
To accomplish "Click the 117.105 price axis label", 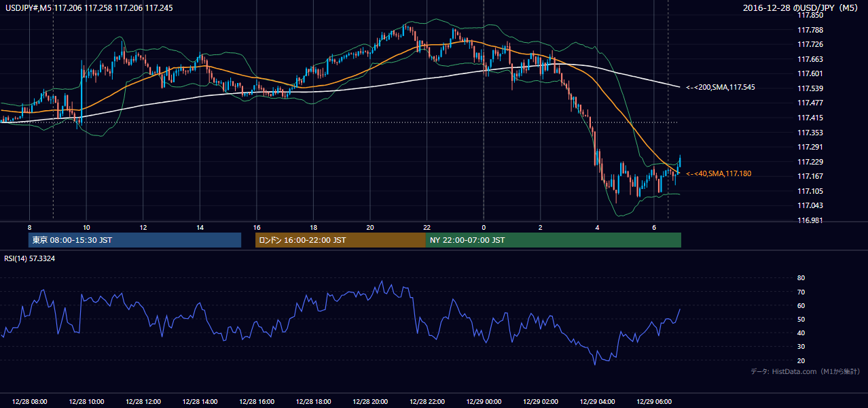I will pos(811,191).
